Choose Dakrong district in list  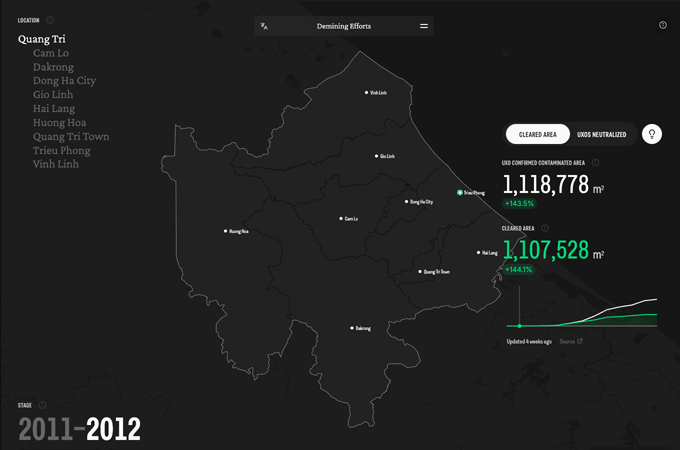click(53, 67)
